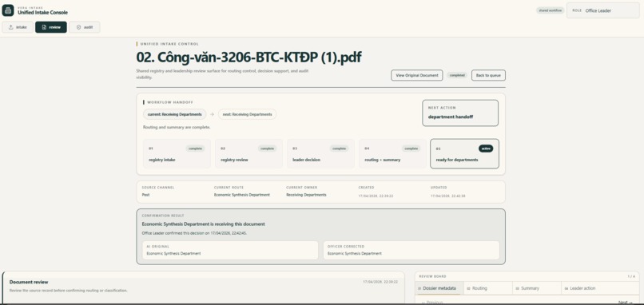Click the 1 / 4 page counter
The height and width of the screenshot is (305, 644).
tap(631, 276)
